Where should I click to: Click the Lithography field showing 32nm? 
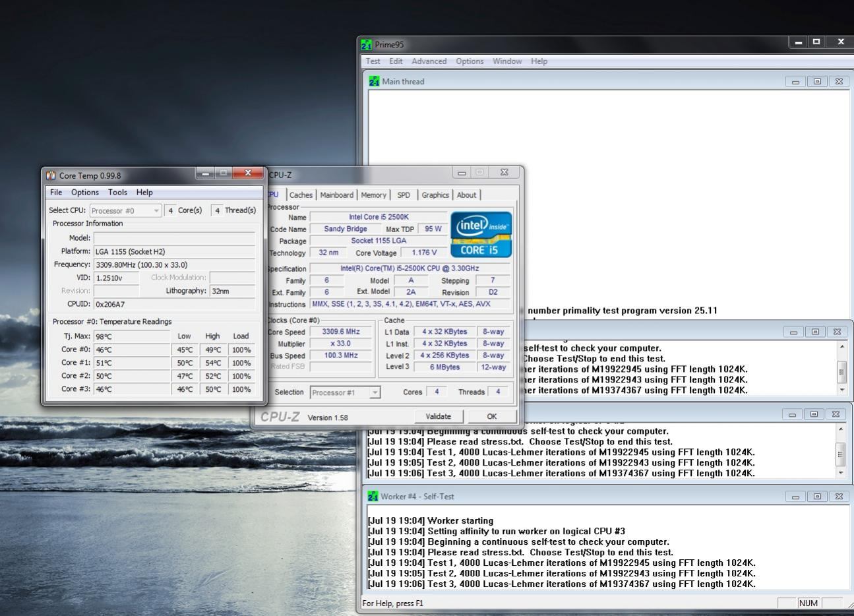(x=232, y=291)
